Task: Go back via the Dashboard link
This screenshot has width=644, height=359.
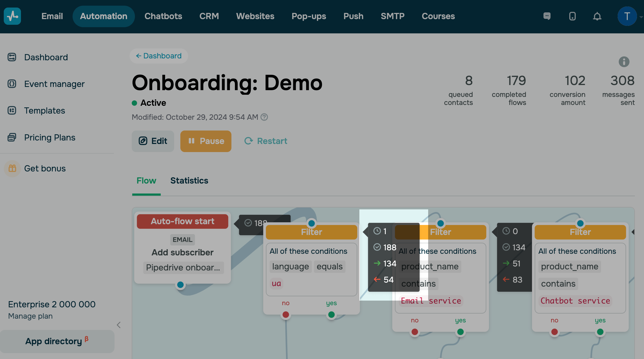Action: pos(159,56)
